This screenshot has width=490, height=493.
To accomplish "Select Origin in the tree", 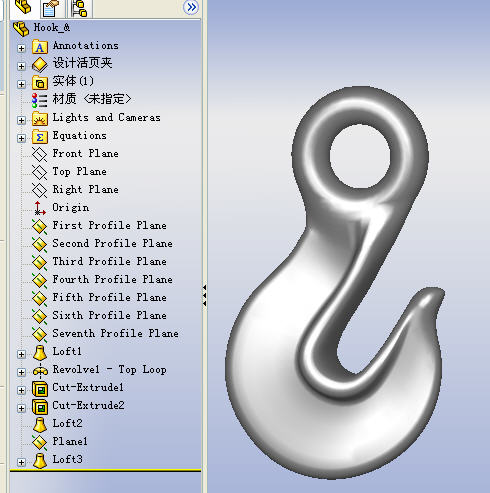I will click(x=71, y=207).
